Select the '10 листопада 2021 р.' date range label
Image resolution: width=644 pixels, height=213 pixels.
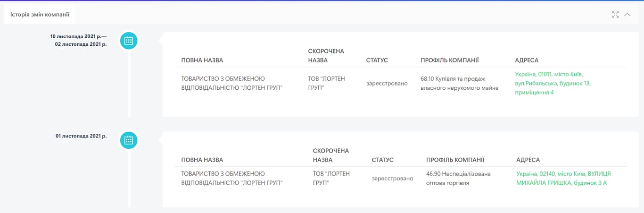point(78,40)
